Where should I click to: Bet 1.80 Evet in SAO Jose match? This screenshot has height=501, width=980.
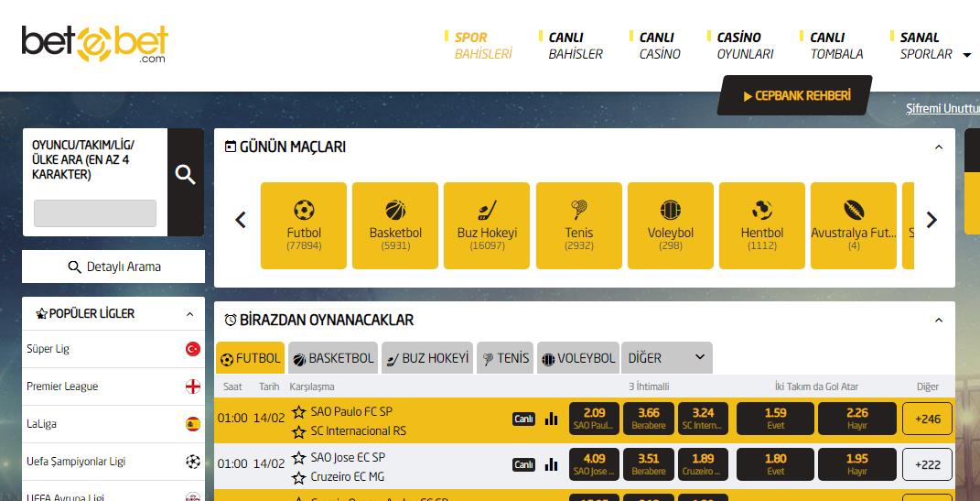(775, 464)
